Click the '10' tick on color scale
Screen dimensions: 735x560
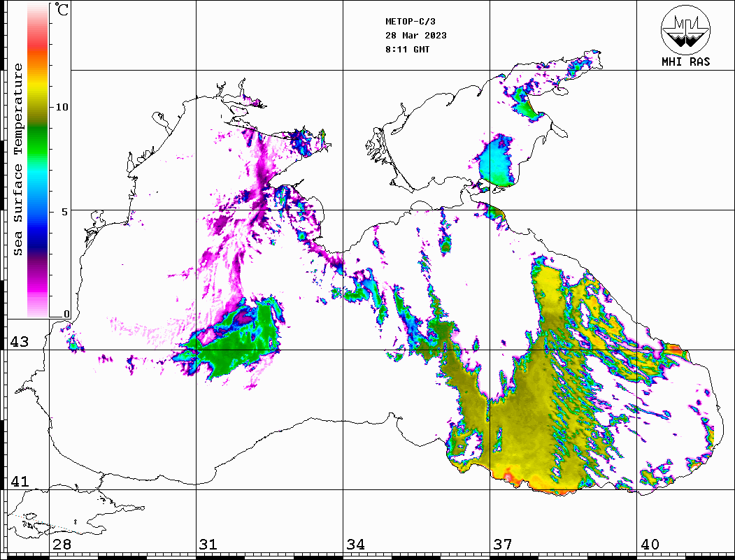pyautogui.click(x=62, y=107)
